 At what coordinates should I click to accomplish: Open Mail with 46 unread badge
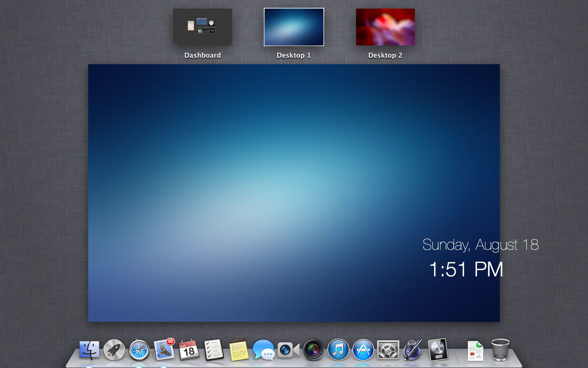[x=164, y=350]
